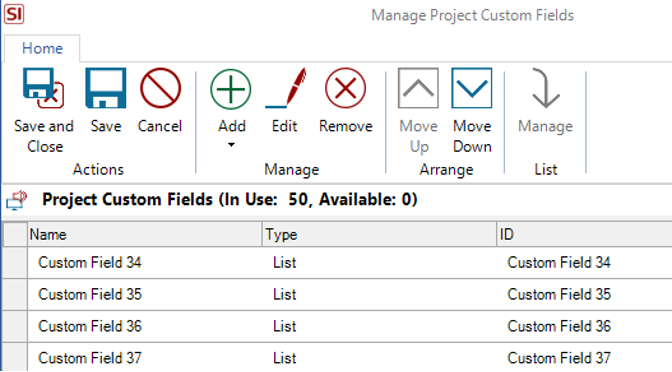Click the Manage List arrow icon
This screenshot has height=372, width=672.
[546, 88]
